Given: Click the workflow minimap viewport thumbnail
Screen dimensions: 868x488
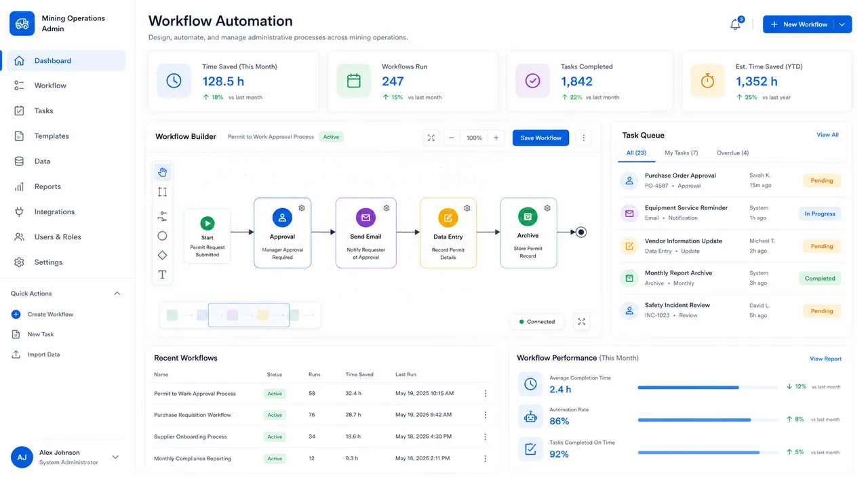Looking at the screenshot, I should pos(249,315).
